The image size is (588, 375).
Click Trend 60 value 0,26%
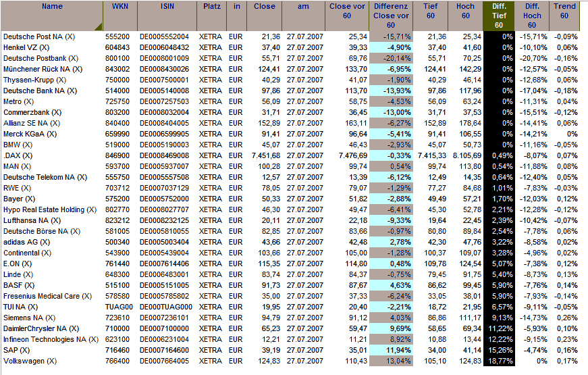click(x=567, y=318)
